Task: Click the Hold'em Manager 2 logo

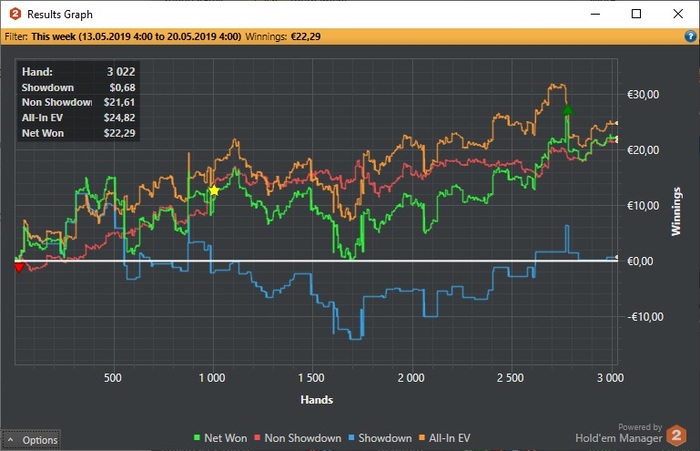Action: pos(676,435)
